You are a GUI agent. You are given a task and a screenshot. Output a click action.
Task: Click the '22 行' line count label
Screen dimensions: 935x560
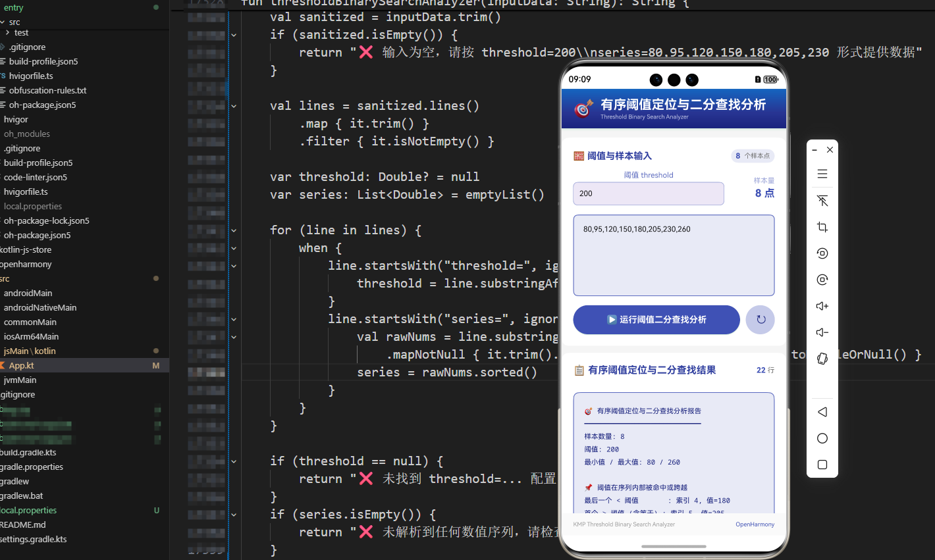[x=765, y=370]
